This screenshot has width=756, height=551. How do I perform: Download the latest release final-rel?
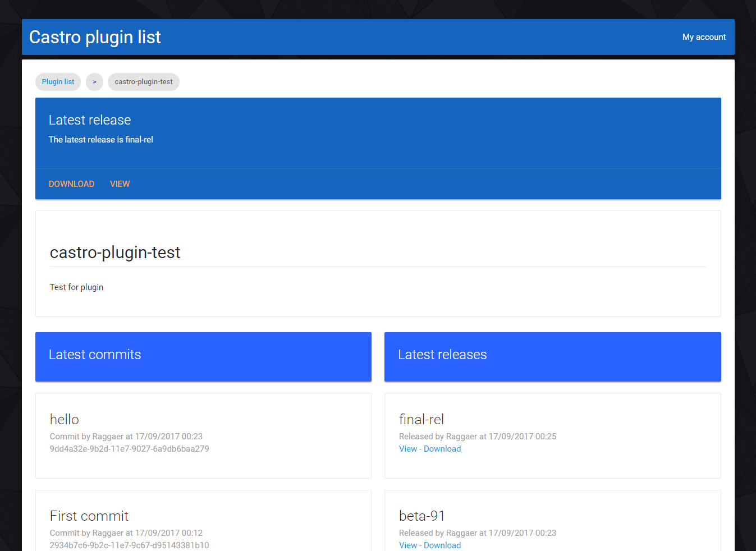(71, 184)
